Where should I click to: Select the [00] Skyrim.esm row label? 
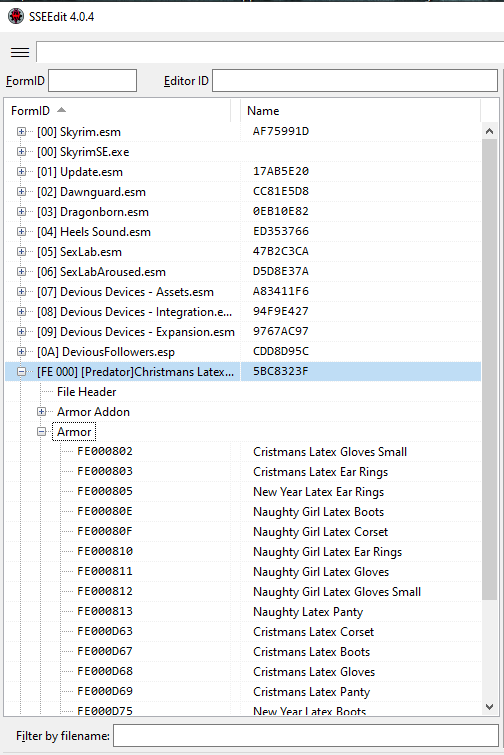click(79, 131)
